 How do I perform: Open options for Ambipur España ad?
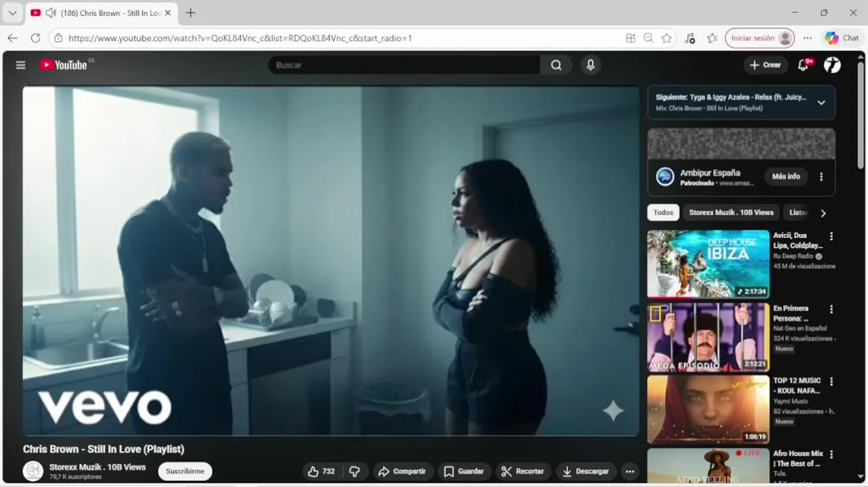821,177
